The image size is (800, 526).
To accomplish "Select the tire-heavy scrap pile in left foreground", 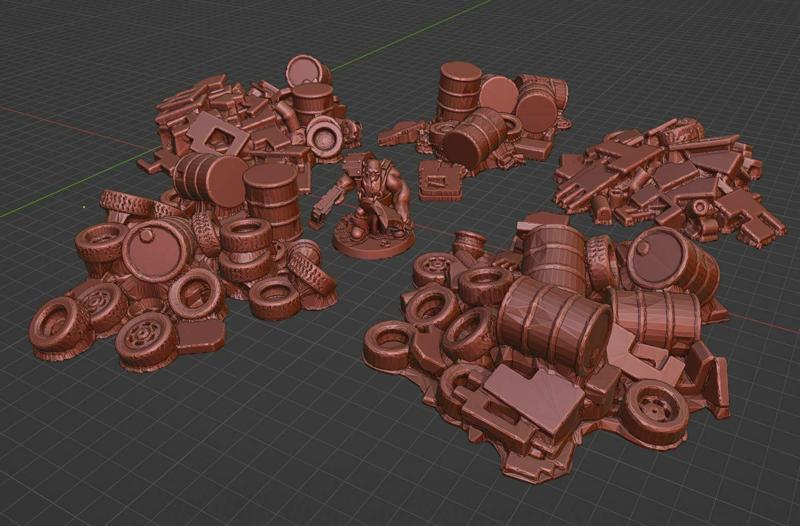I will (x=182, y=264).
